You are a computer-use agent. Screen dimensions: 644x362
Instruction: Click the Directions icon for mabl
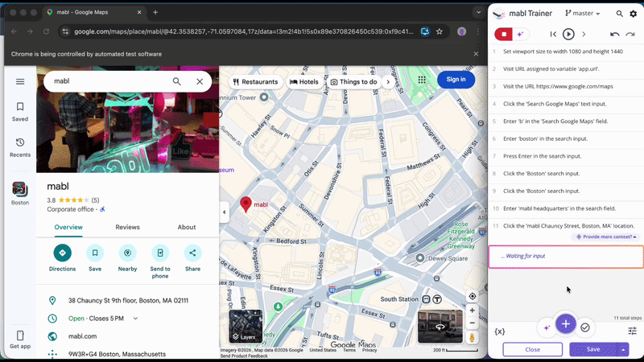[x=62, y=253]
